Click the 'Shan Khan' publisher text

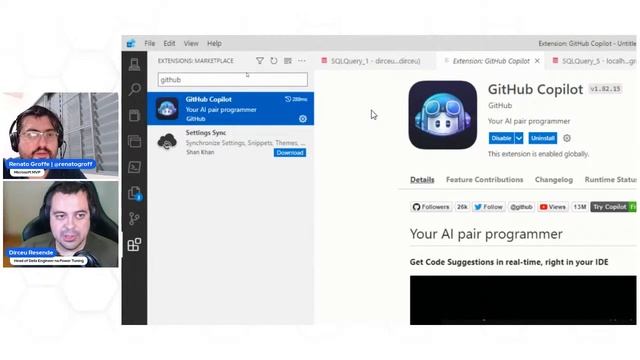click(x=200, y=152)
